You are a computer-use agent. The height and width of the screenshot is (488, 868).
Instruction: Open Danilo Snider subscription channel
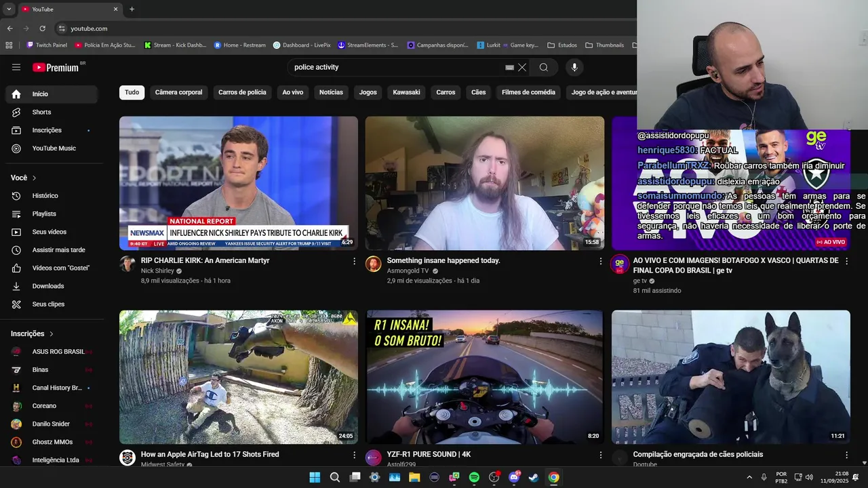[52, 424]
